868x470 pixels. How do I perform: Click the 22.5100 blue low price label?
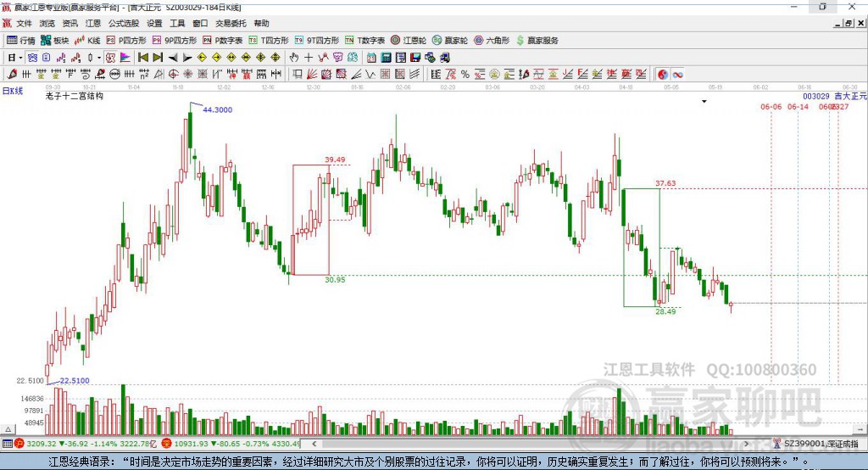pos(75,381)
